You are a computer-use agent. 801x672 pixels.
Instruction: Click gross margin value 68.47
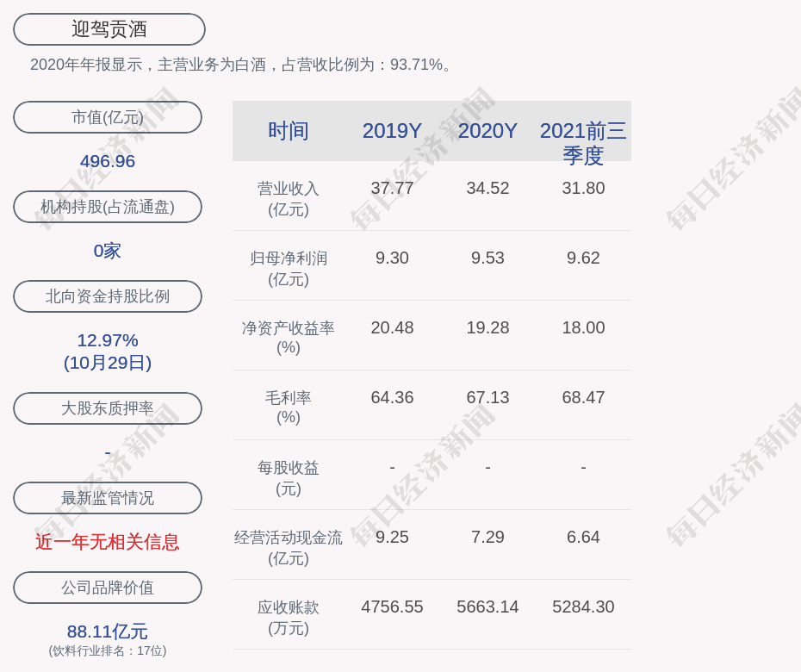pos(583,397)
